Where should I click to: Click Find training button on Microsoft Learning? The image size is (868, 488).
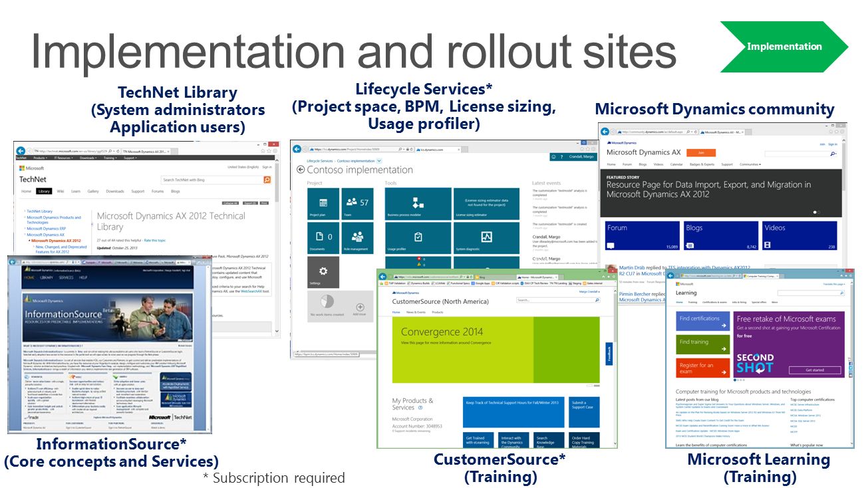tap(703, 346)
